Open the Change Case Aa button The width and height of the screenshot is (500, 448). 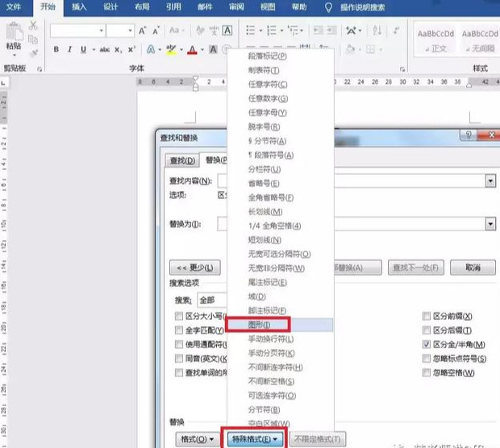pos(177,31)
